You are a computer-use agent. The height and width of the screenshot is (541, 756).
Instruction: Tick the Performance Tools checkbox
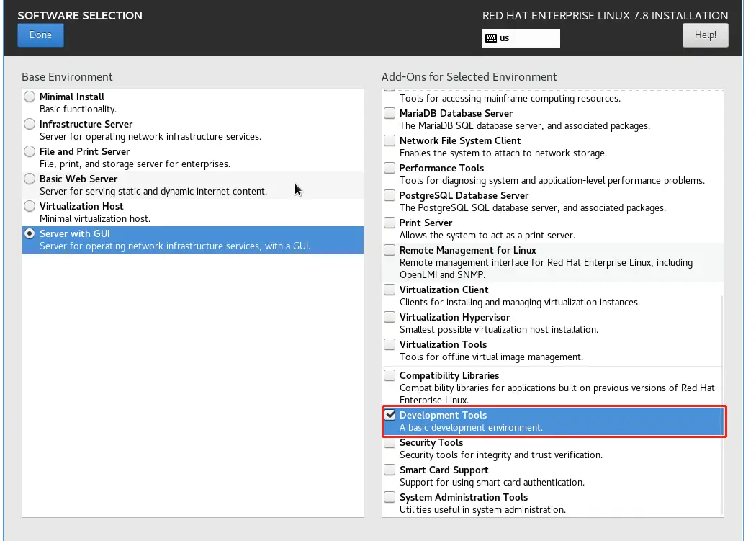390,168
